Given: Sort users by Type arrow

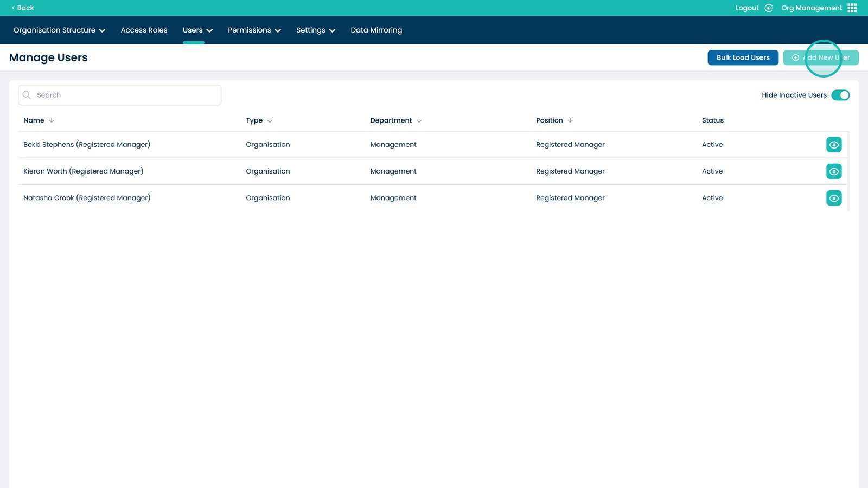Looking at the screenshot, I should click(x=270, y=120).
